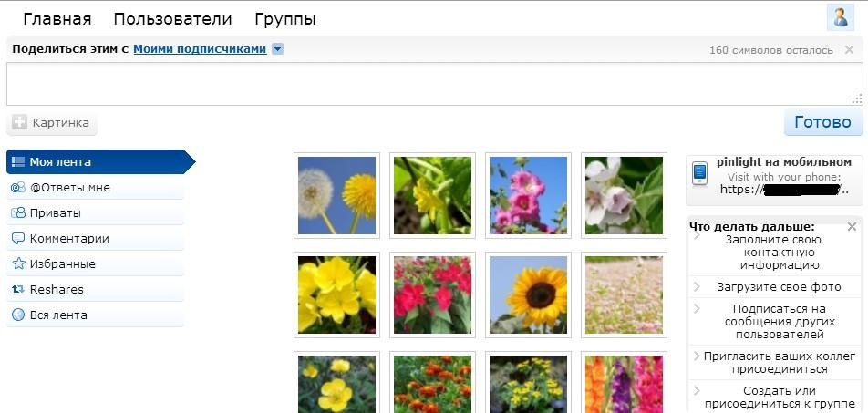
Task: Click chevron beside Заполните свою контактную информацию
Action: [697, 236]
